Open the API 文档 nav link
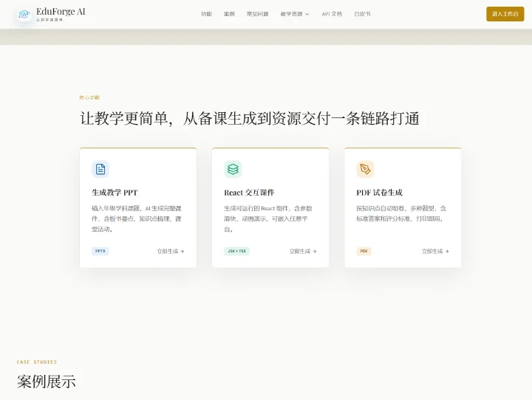 coord(332,14)
